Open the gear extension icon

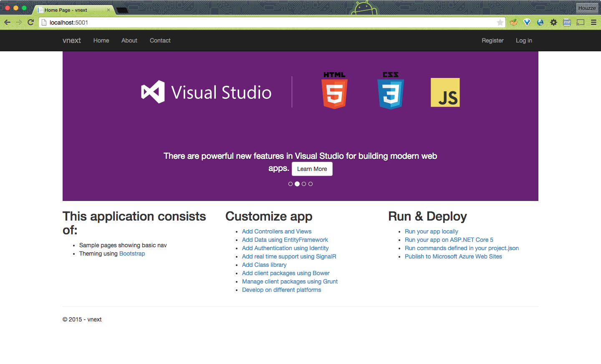[x=553, y=23]
